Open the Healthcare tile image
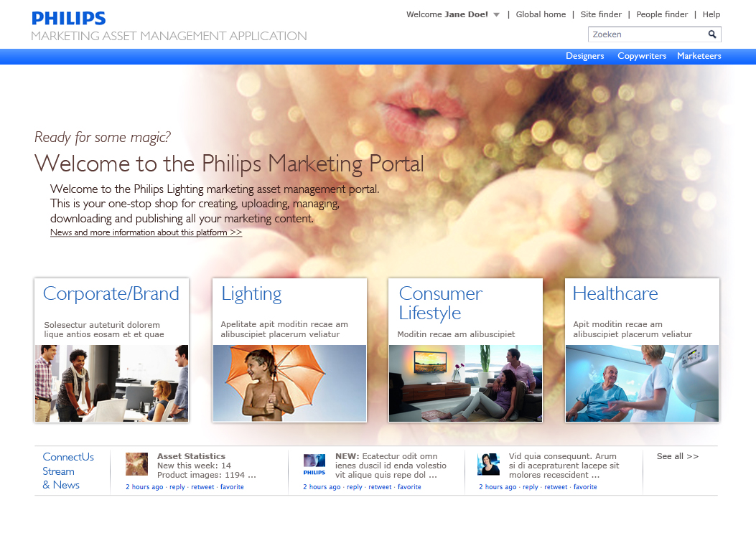Viewport: 756px width, 543px height. [643, 384]
